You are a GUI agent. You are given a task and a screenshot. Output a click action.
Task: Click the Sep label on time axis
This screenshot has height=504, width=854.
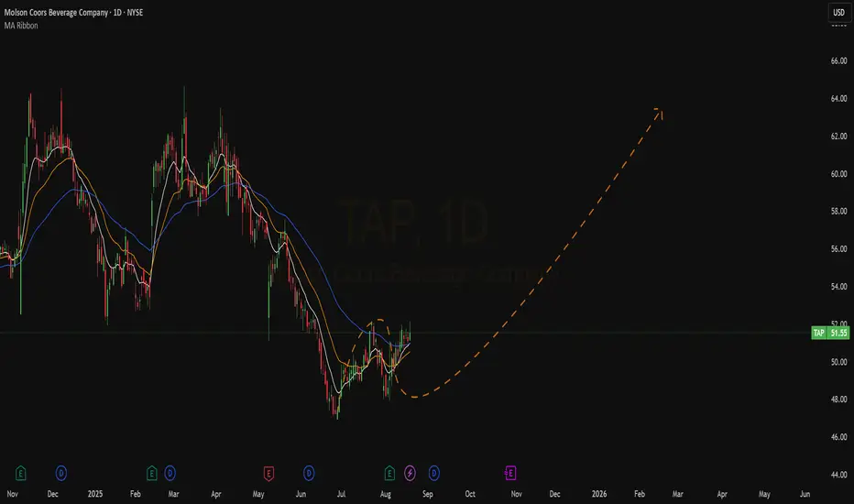click(428, 494)
